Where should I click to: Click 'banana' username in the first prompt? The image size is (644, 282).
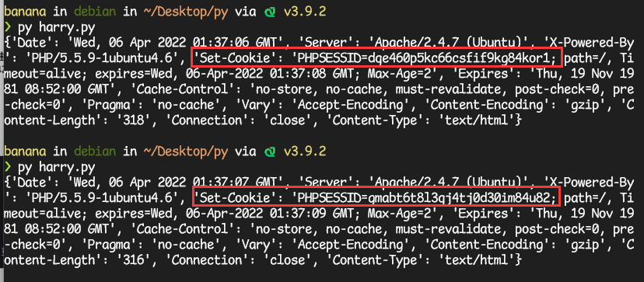coord(26,12)
